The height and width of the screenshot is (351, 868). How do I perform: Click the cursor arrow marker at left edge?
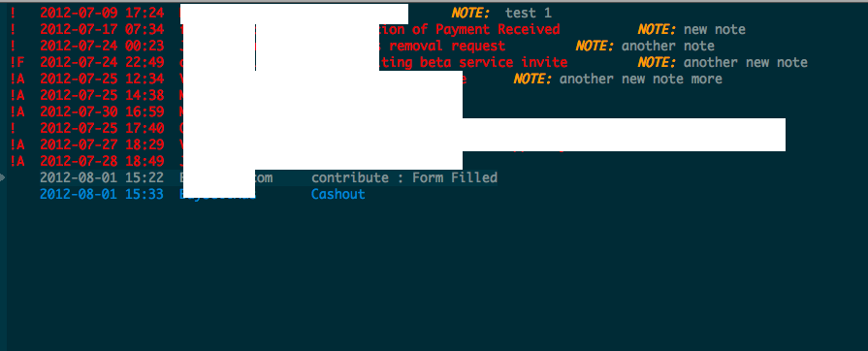[3, 177]
